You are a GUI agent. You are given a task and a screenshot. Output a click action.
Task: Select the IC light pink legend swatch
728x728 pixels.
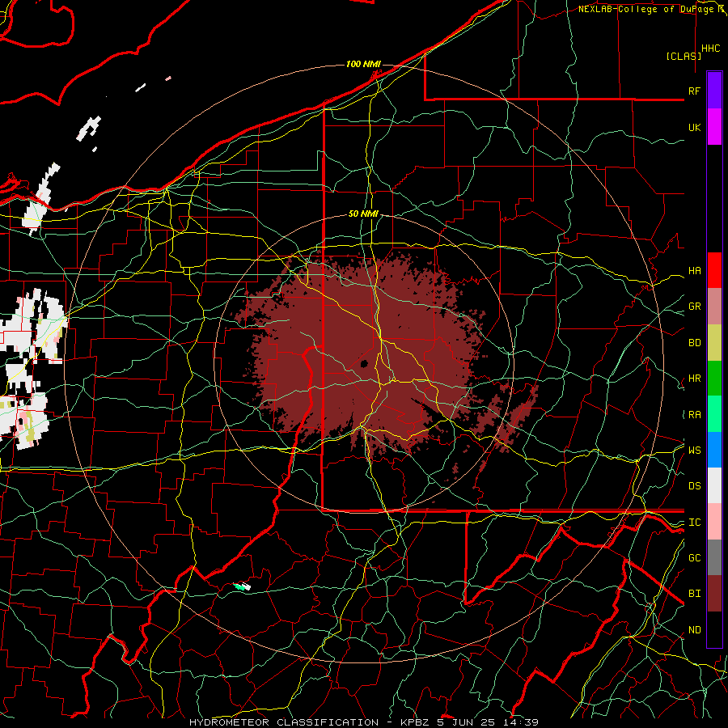[714, 522]
